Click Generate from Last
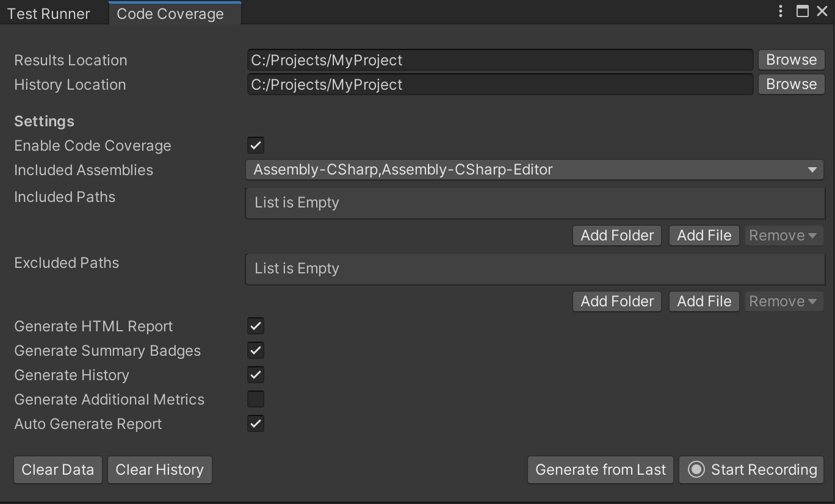Screen dimensions: 835x504 599,470
